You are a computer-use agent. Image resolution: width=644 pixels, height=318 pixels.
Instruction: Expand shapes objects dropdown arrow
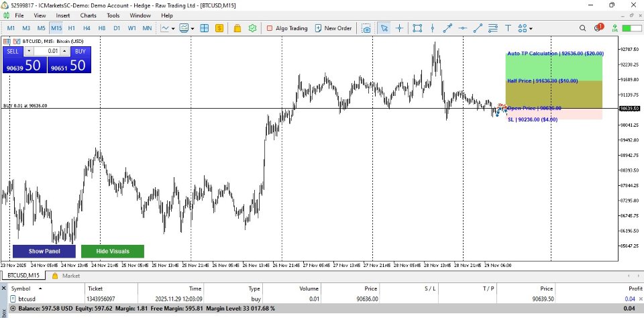(531, 29)
